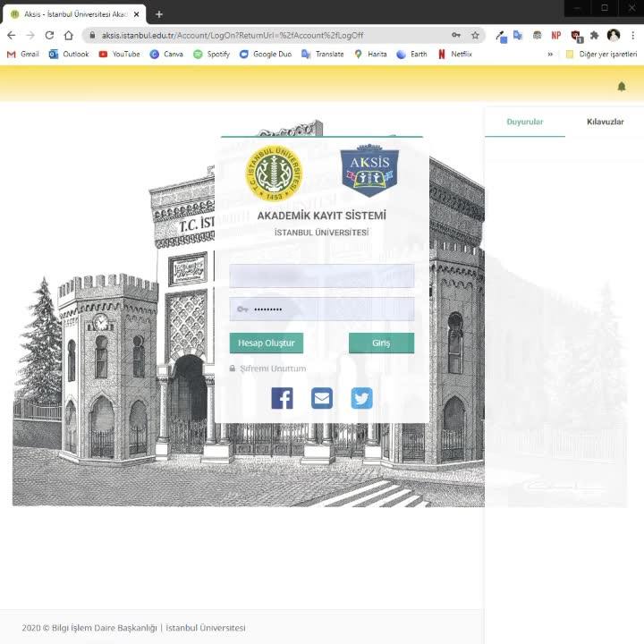The image size is (644, 644).
Task: Open saved passwords key icon in address bar
Action: pos(456,35)
